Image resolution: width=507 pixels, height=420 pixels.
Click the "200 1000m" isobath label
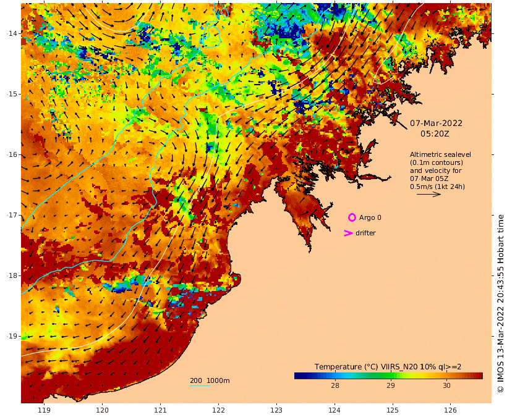(x=210, y=380)
